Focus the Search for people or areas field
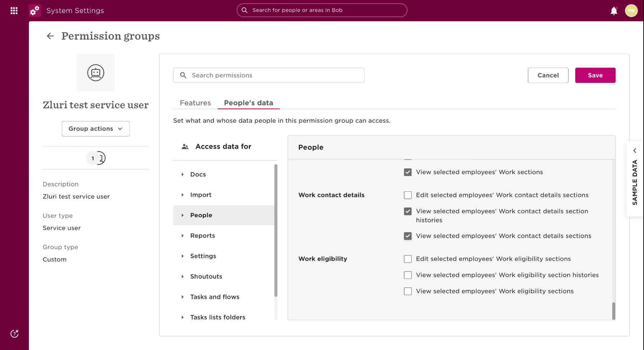The height and width of the screenshot is (350, 644). point(322,10)
